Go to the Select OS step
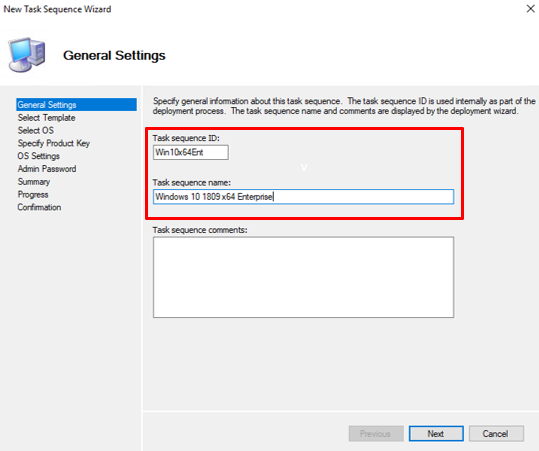The height and width of the screenshot is (451, 539). tap(36, 130)
